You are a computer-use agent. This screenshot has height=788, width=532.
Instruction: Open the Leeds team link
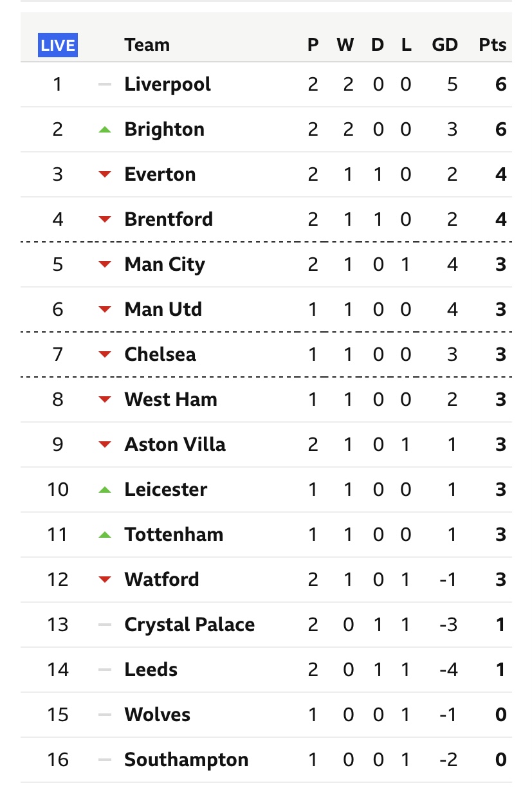pyautogui.click(x=151, y=670)
